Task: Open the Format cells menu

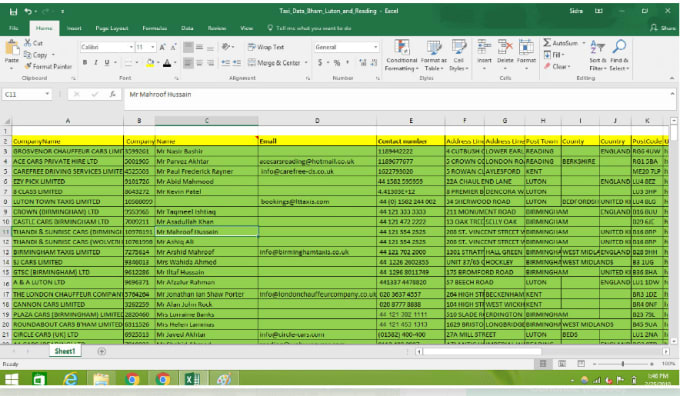Action: [x=526, y=55]
